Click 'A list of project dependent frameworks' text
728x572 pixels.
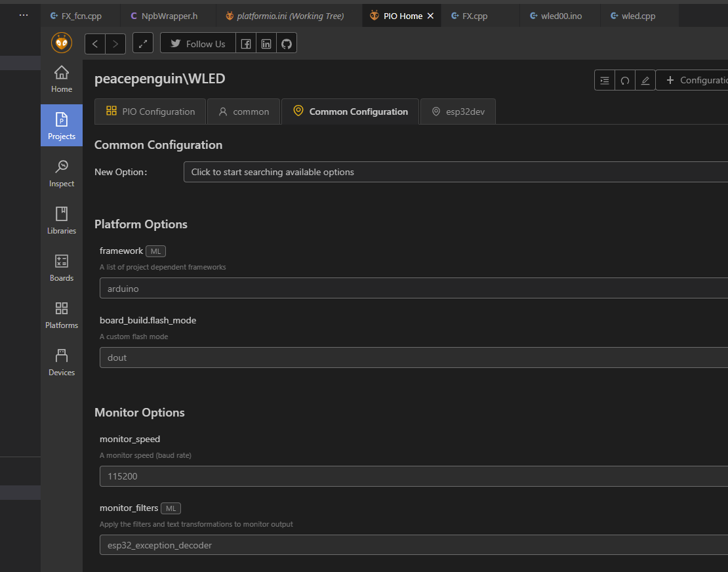tap(163, 267)
